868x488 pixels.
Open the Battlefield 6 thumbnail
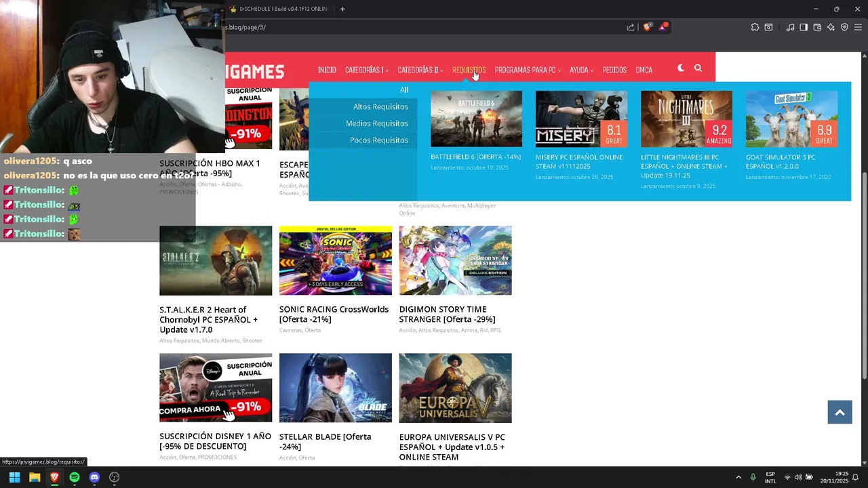pos(476,119)
